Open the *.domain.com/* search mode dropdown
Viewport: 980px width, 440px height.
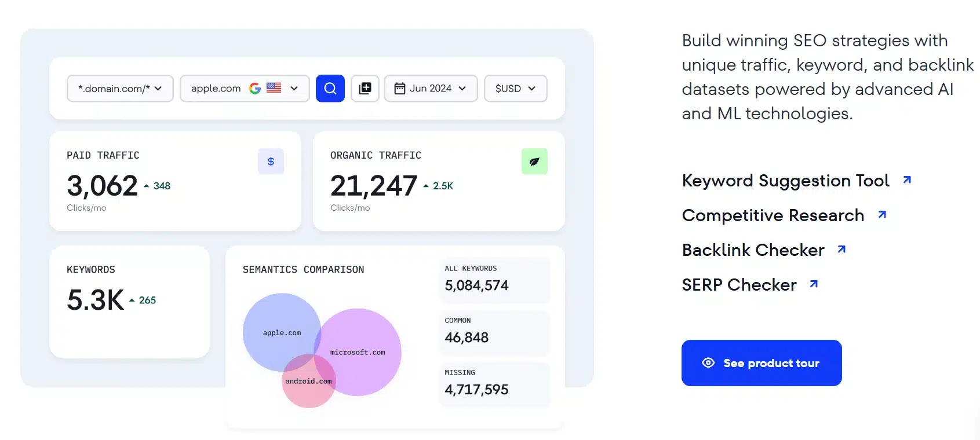tap(120, 88)
